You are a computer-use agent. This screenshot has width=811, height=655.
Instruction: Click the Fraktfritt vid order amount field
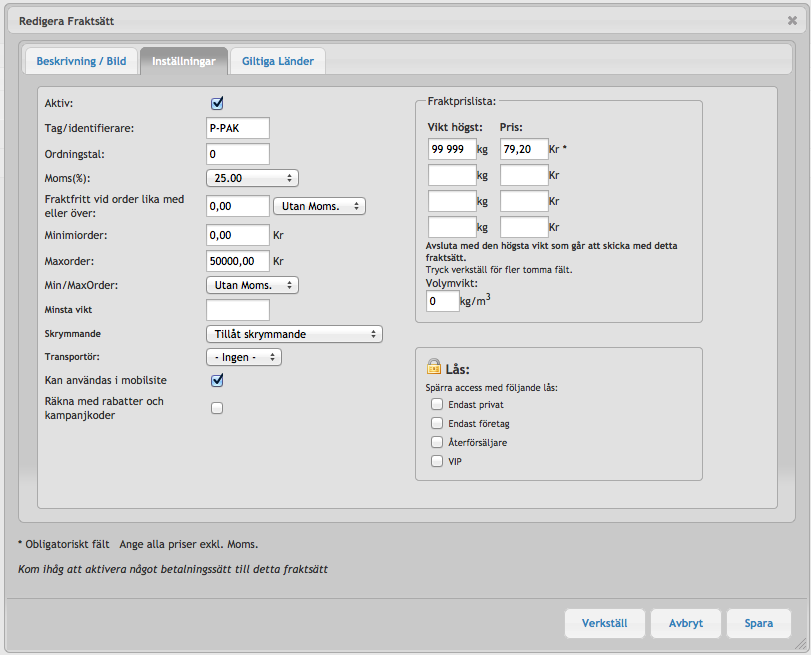tap(238, 206)
